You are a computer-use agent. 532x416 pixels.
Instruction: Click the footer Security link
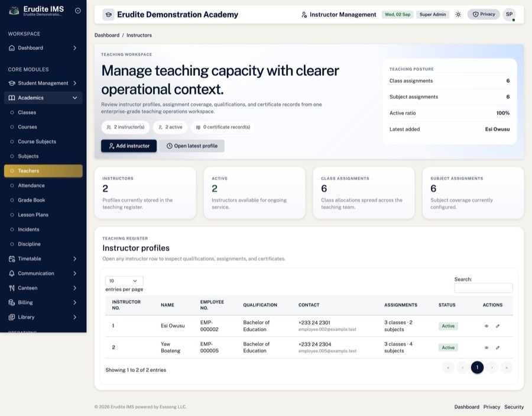[x=514, y=407]
